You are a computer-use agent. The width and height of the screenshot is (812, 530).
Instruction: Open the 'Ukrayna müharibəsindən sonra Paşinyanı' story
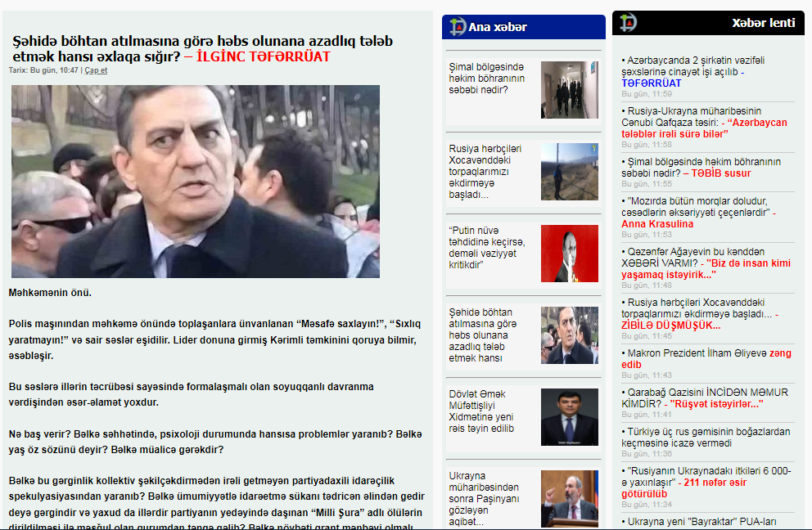click(484, 498)
